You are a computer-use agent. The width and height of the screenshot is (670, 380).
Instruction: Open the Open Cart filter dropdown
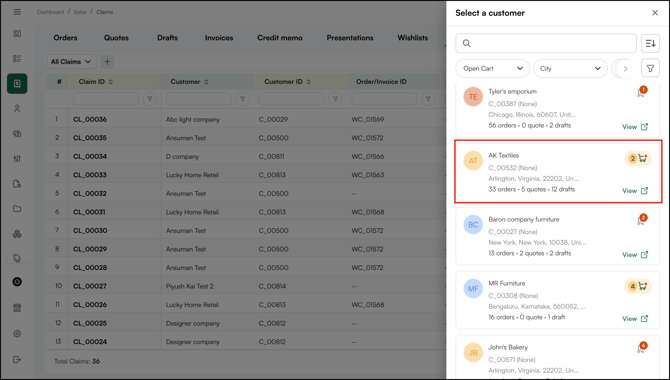[x=493, y=68]
